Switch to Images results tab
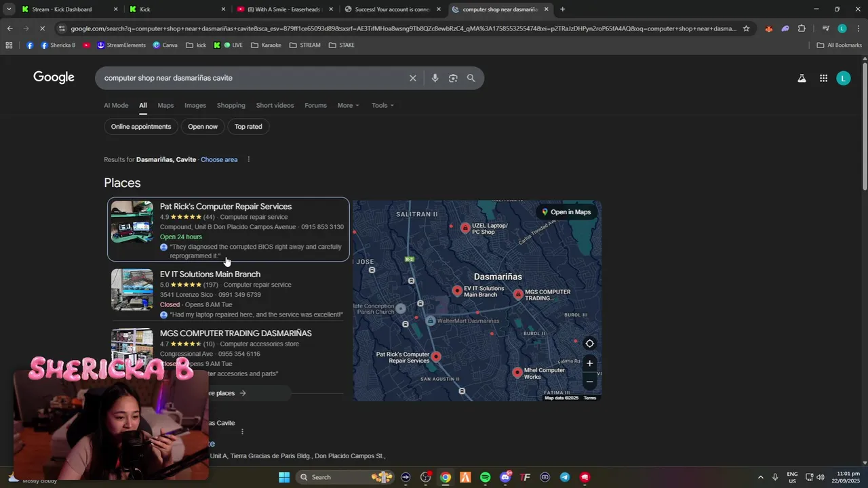The image size is (868, 488). point(195,105)
